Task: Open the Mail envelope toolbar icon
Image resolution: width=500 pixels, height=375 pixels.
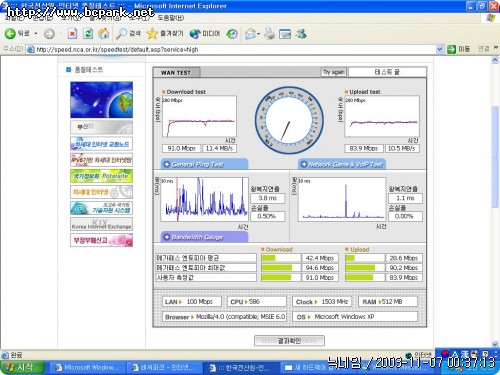Action: click(x=250, y=34)
